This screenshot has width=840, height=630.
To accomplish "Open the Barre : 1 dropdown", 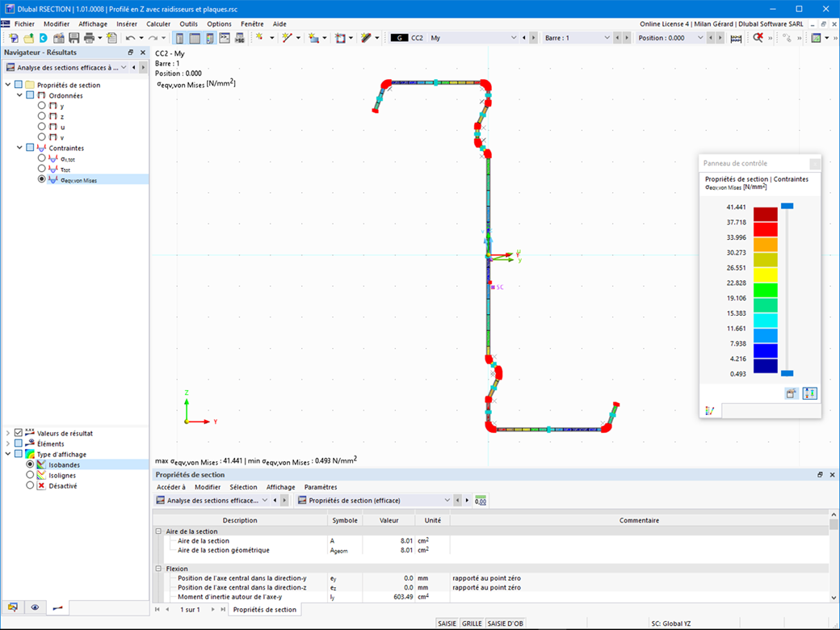I will pos(607,38).
